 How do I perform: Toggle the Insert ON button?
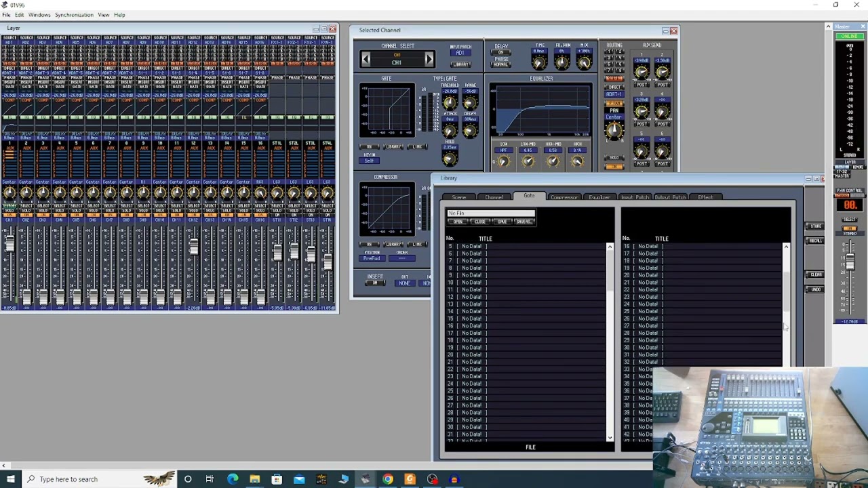pos(374,283)
